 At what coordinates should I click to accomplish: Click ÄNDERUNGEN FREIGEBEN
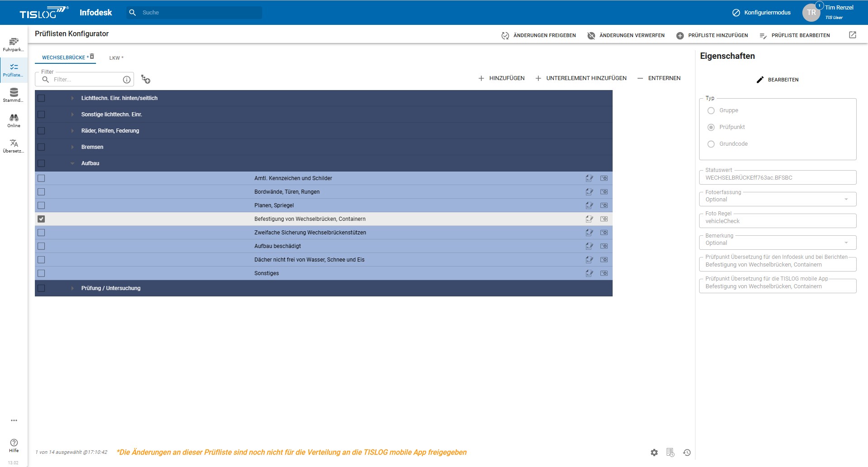click(x=539, y=35)
